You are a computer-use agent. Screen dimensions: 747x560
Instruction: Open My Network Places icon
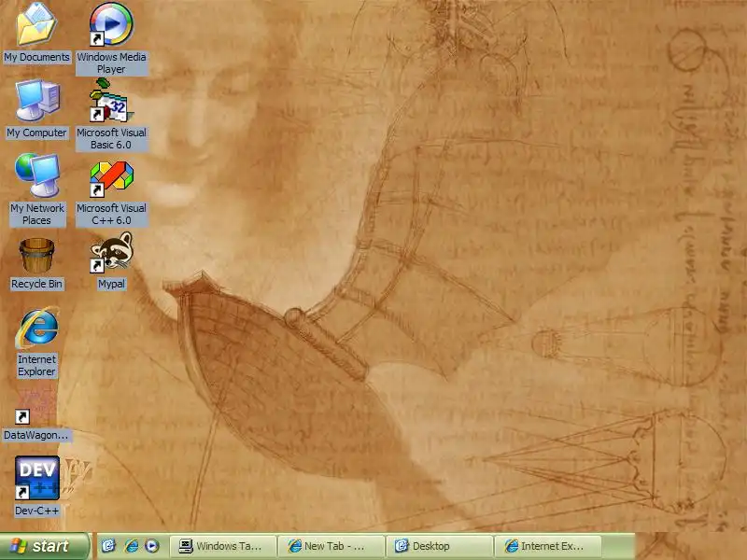click(x=37, y=175)
